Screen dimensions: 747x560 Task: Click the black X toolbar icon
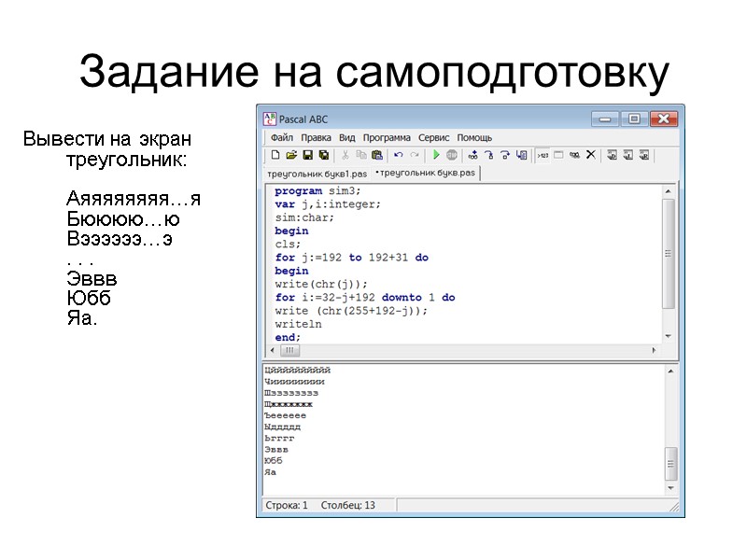(591, 154)
